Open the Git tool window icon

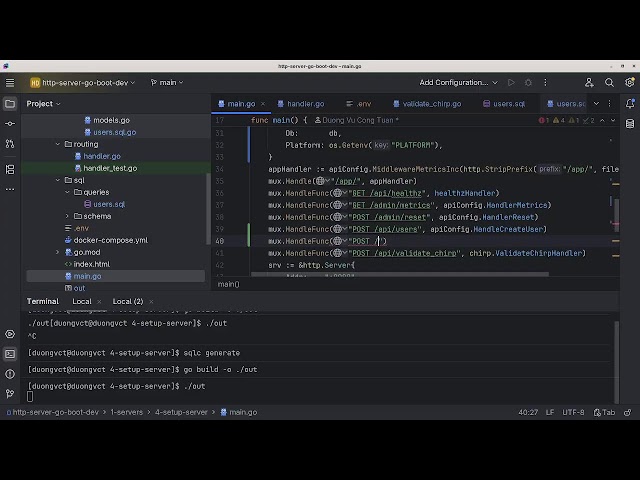pos(10,393)
